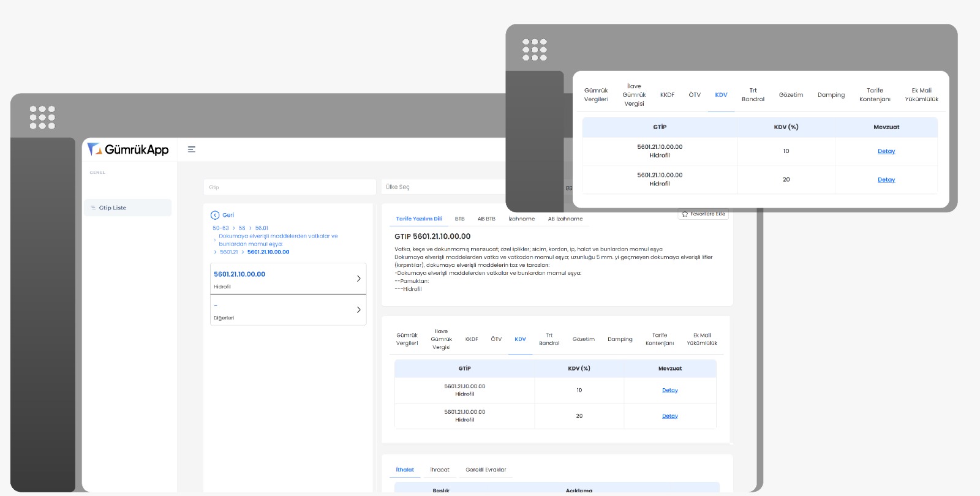Select Damping tab in the zoomed window
Screen dimensions: 980x496
(x=831, y=95)
